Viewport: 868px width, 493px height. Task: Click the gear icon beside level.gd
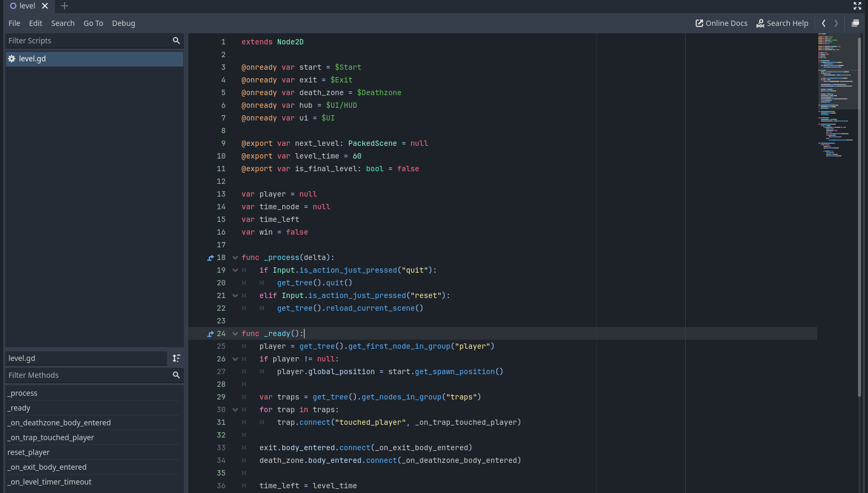(12, 59)
